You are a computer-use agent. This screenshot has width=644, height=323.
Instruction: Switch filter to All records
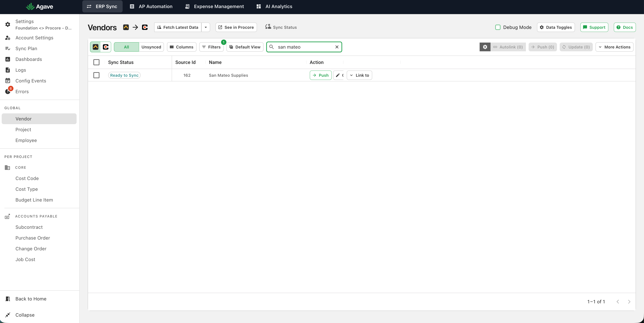[126, 47]
